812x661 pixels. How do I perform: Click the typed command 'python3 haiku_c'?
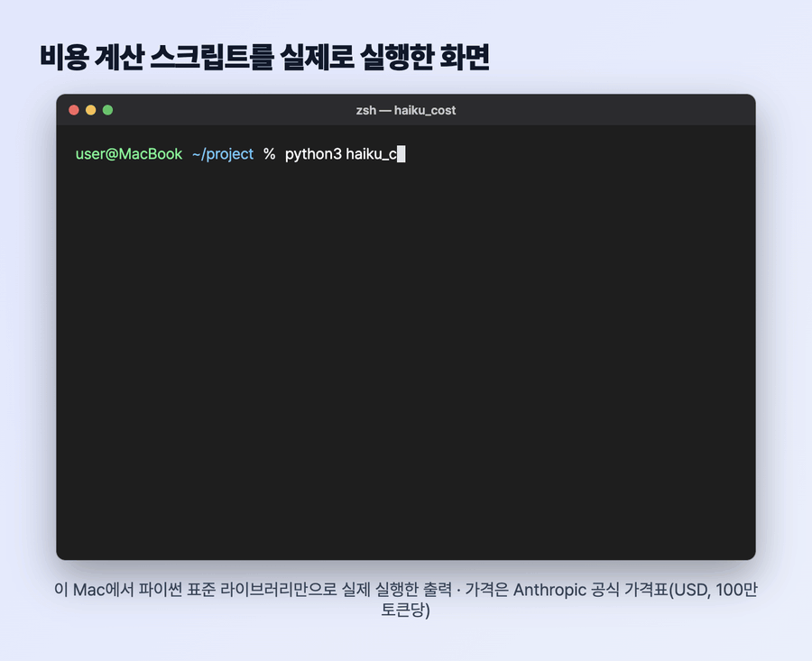coord(341,154)
